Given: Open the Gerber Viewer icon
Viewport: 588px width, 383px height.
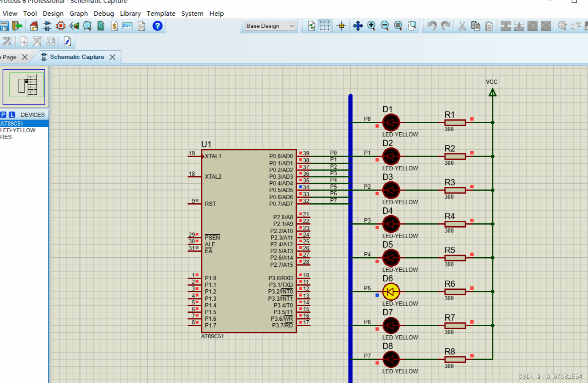Looking at the screenshot, I should click(101, 26).
